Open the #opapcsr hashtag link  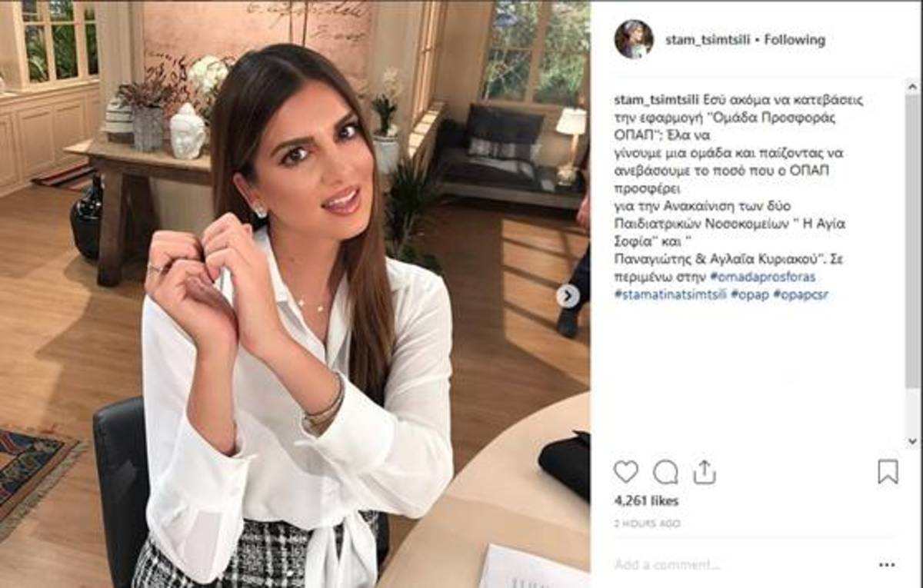pos(800,295)
